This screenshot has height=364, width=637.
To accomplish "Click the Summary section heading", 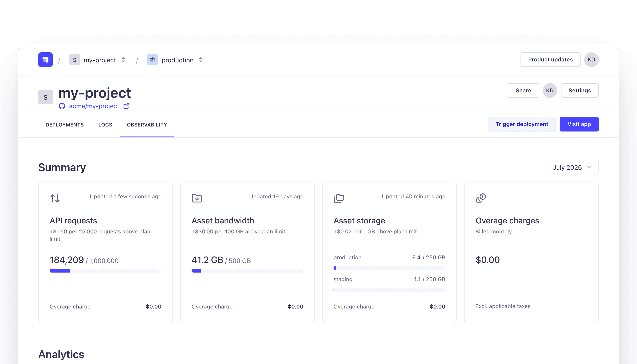I will pos(62,167).
